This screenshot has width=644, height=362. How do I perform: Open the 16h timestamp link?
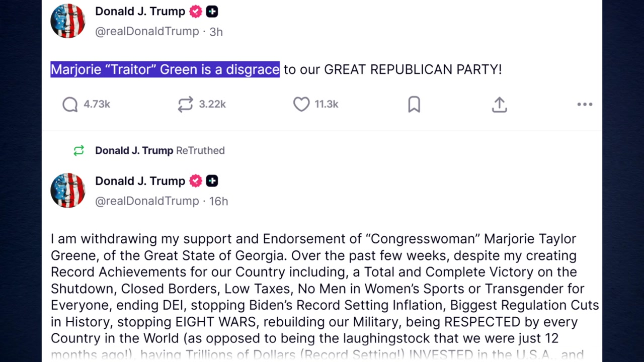click(x=218, y=201)
